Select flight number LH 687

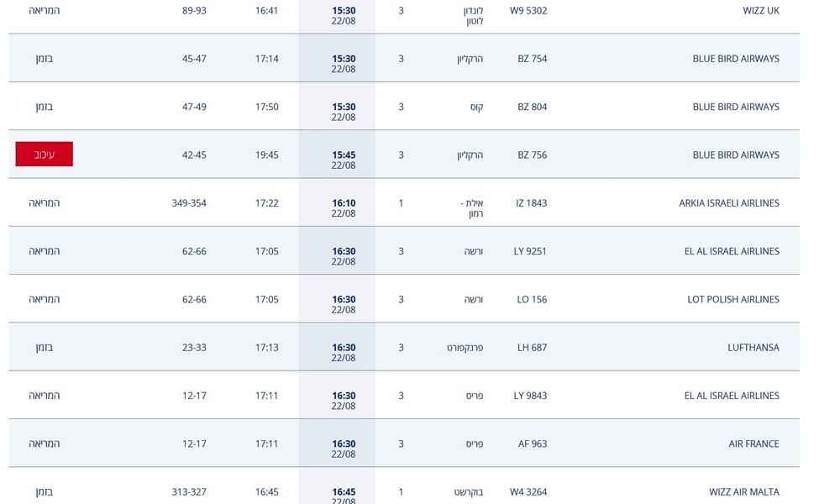point(532,348)
